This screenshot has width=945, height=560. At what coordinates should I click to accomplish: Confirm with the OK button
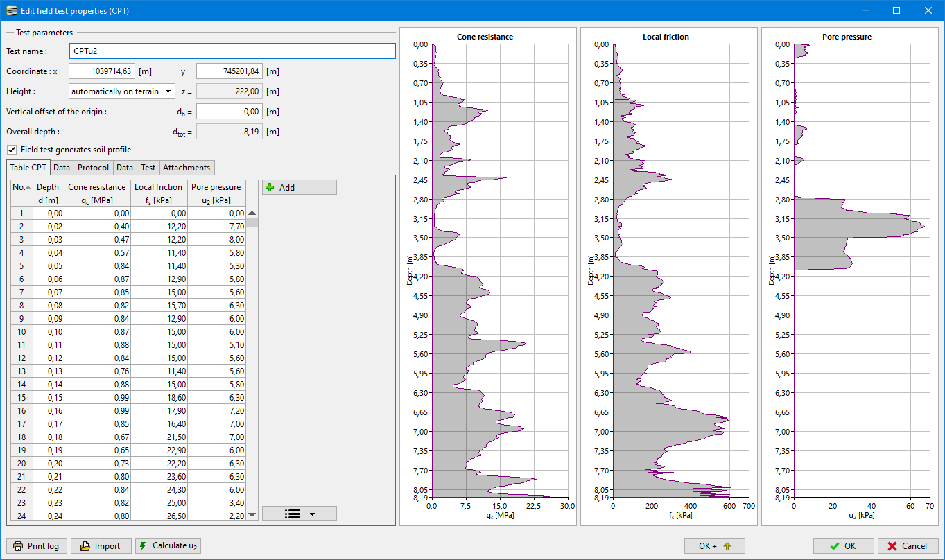(844, 545)
